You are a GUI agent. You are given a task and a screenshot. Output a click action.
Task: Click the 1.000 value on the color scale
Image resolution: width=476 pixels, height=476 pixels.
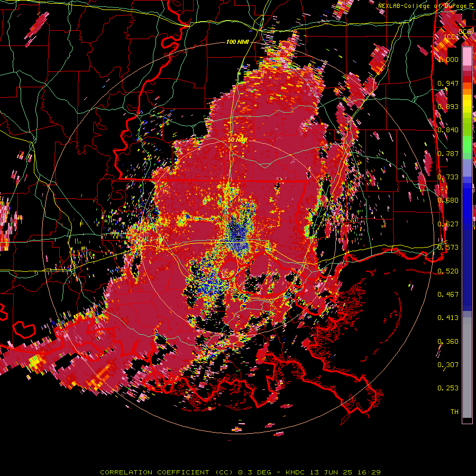pos(448,59)
